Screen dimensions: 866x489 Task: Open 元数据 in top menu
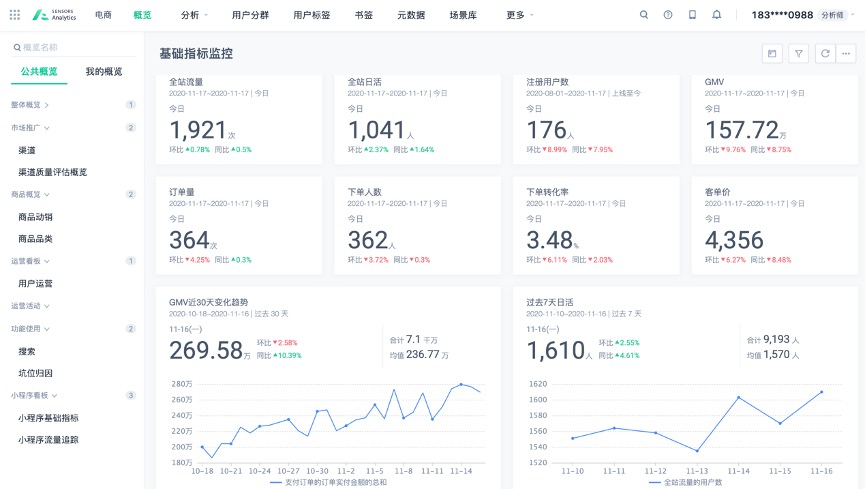pyautogui.click(x=411, y=15)
